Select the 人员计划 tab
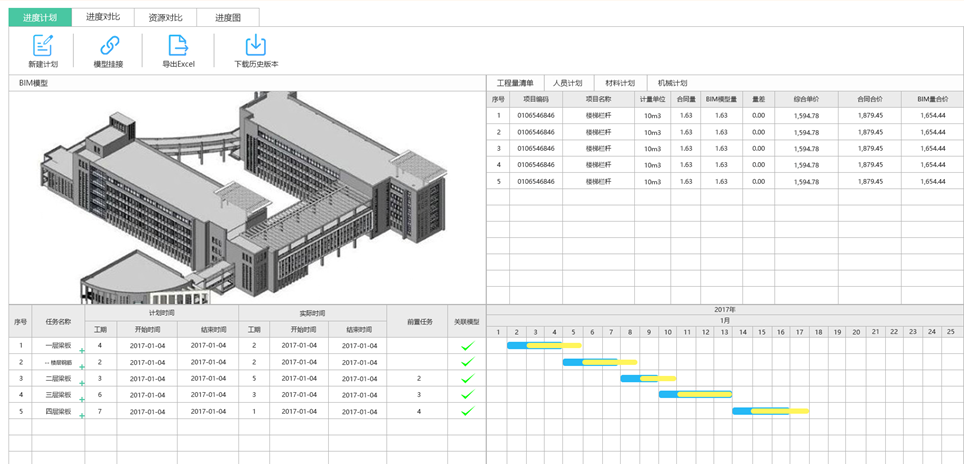This screenshot has width=965, height=464. pyautogui.click(x=567, y=83)
